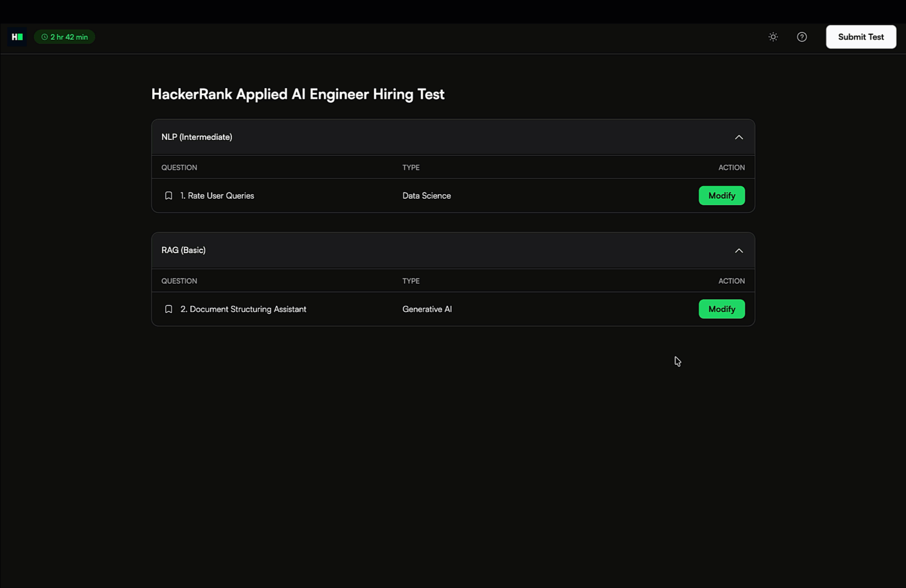The height and width of the screenshot is (588, 906).
Task: Open question 1. Rate User Queries
Action: [x=217, y=195]
